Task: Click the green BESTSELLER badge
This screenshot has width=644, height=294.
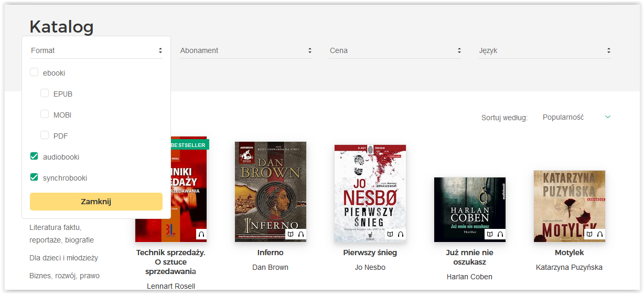Action: 189,145
